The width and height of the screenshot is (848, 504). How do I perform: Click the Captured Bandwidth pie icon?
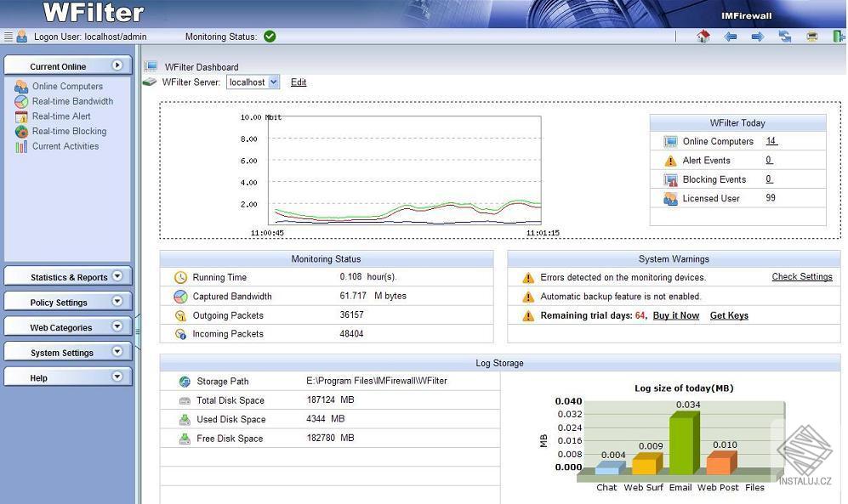click(180, 297)
